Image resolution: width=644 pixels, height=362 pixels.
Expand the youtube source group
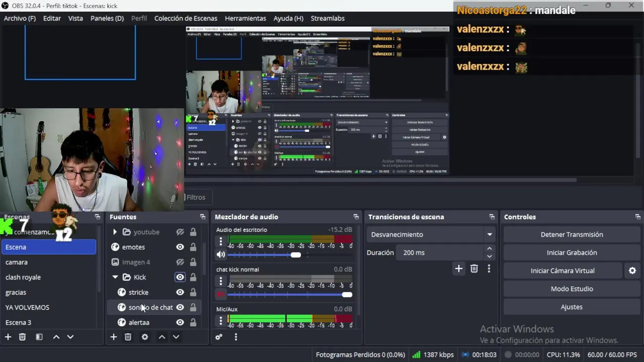(x=115, y=232)
